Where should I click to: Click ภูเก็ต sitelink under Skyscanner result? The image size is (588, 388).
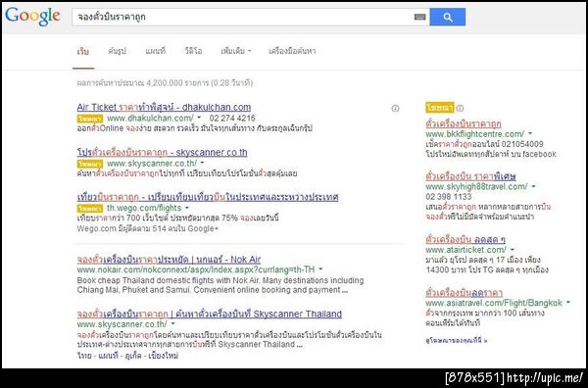(x=133, y=355)
